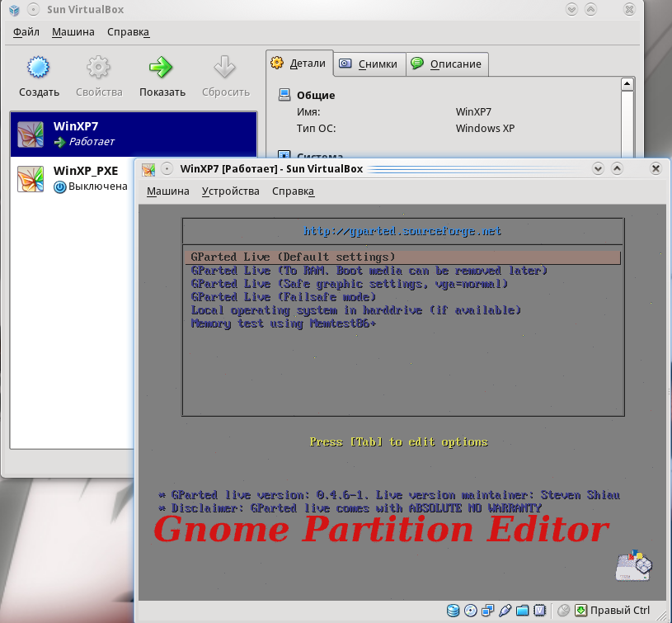Screen dimensions: 672x623
Task: Open the Справка menu in VM window
Action: coord(294,191)
